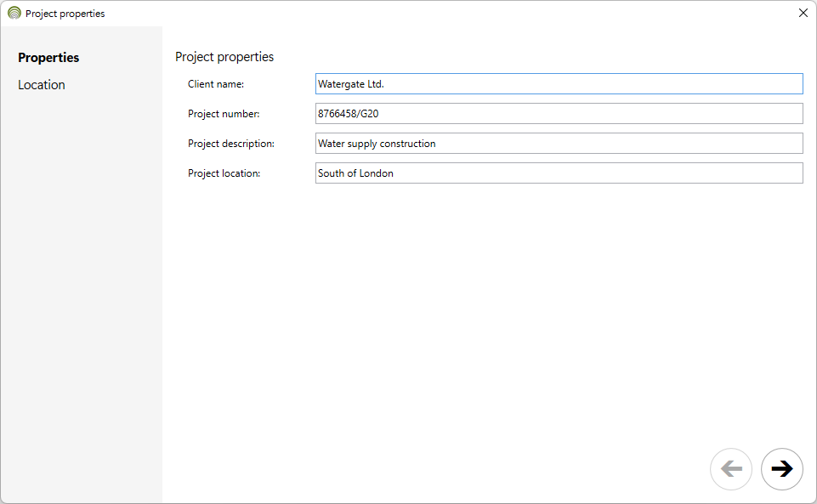
Task: Click the 'Project properties' section heading
Action: (224, 57)
